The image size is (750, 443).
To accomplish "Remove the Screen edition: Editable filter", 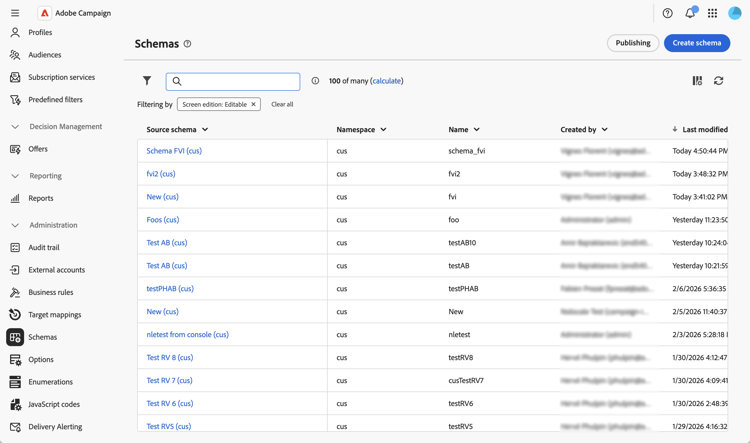I will pyautogui.click(x=253, y=104).
